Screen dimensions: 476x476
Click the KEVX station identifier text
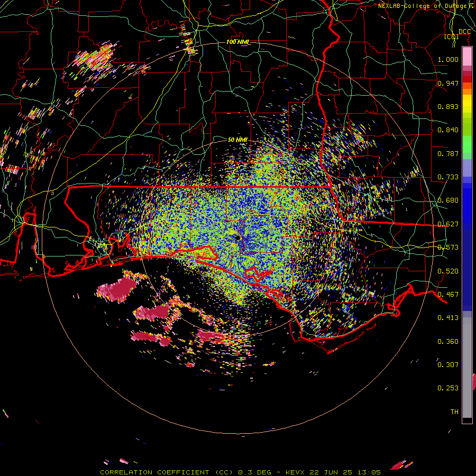(x=295, y=472)
